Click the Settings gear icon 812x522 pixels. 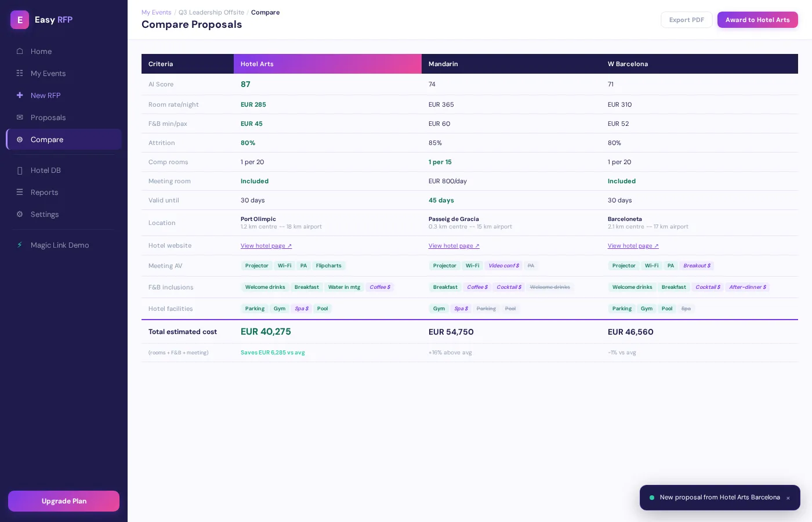tap(20, 214)
